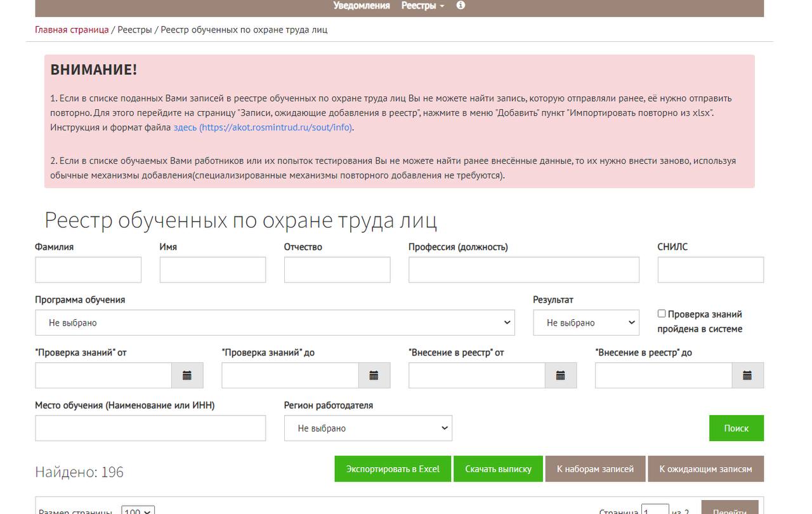The height and width of the screenshot is (514, 812).
Task: Open calendar picker for "Внесение в реестр" от
Action: [560, 376]
